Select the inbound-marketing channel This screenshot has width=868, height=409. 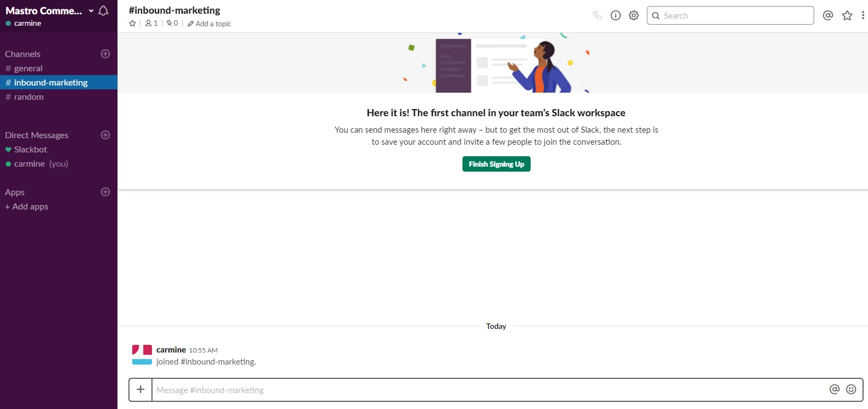(x=59, y=82)
